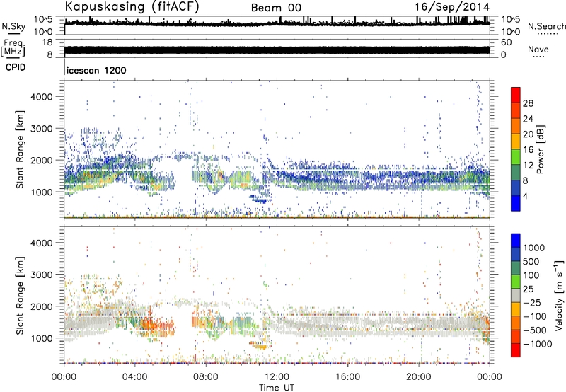
Task: Select the 20 label on Power colorbar
Action: [528, 134]
